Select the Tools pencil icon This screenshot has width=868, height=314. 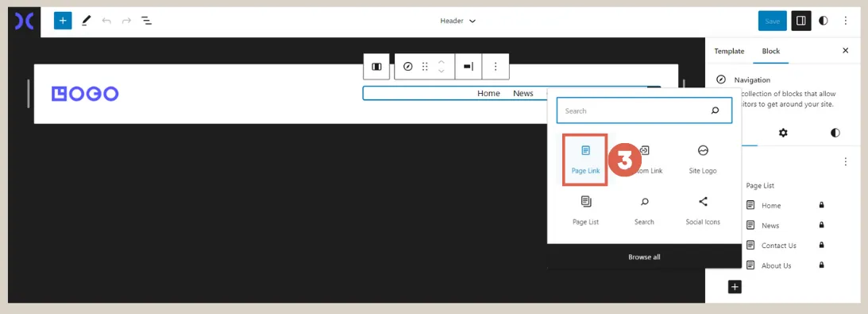[x=86, y=21]
